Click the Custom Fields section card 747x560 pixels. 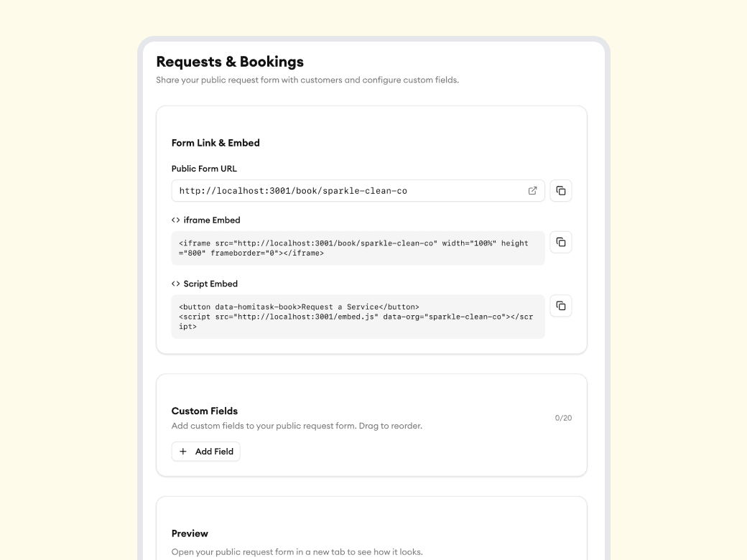(371, 424)
